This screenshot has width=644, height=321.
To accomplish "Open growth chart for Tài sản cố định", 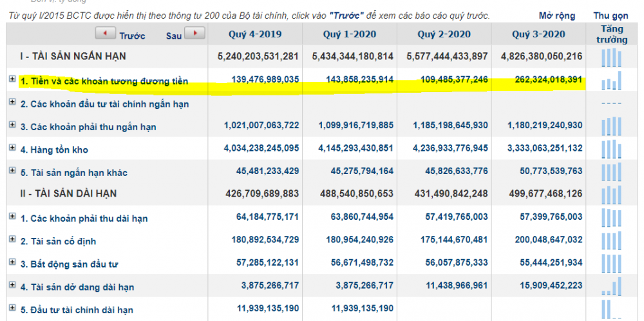I will click(x=612, y=240).
